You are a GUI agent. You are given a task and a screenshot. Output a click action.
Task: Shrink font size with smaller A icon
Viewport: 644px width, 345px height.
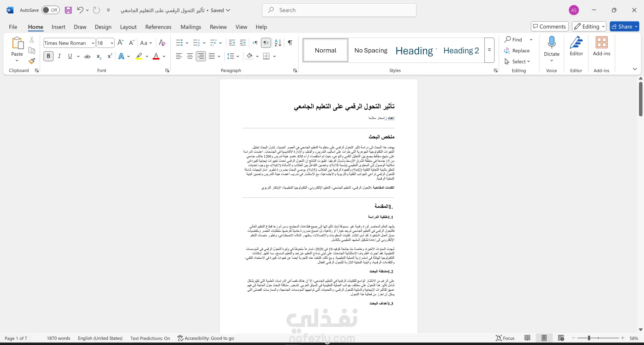coord(132,43)
